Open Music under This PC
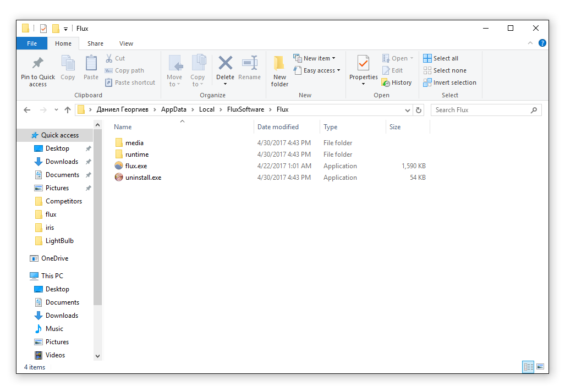This screenshot has height=392, width=565. coord(54,329)
